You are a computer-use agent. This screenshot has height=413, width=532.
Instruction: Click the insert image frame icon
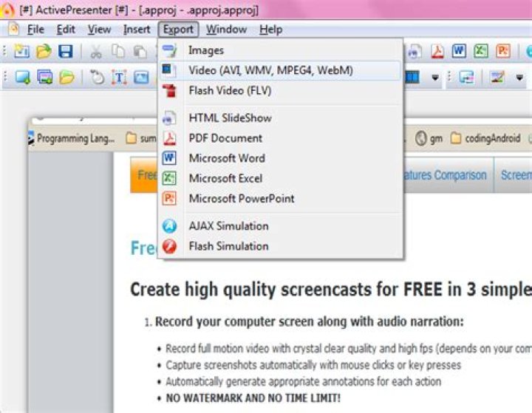141,78
